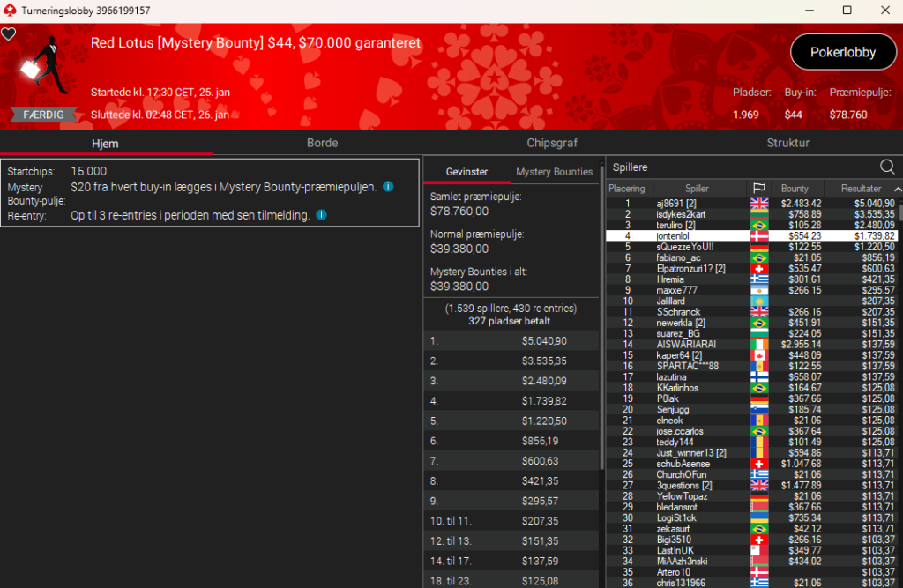Click the flag column header icon
The image size is (903, 588).
coord(758,189)
